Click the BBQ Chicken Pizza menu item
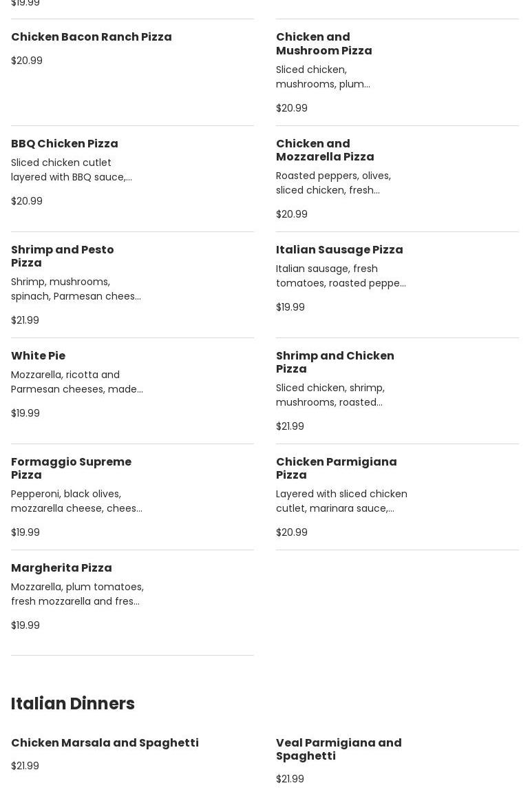Screen dimensions: 530x812 pos(65,144)
